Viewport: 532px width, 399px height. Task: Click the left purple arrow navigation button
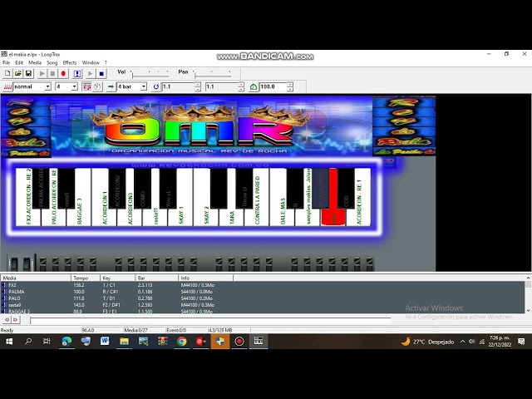tap(7, 319)
